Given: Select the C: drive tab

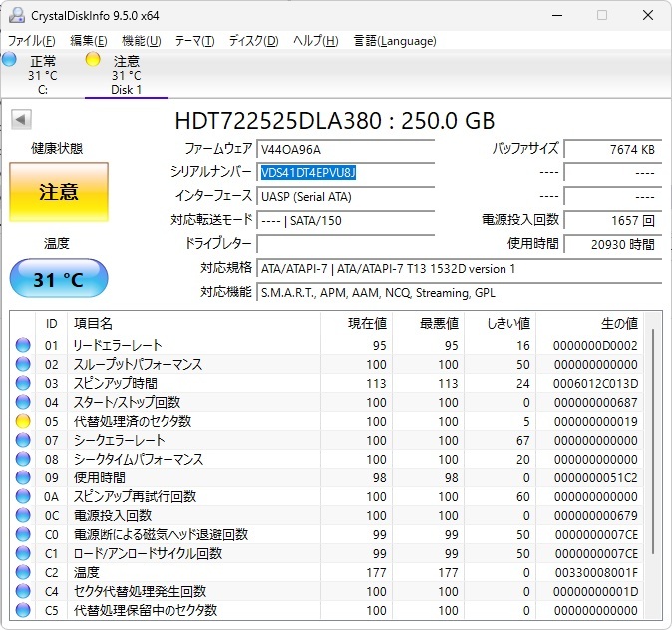Looking at the screenshot, I should (43, 74).
